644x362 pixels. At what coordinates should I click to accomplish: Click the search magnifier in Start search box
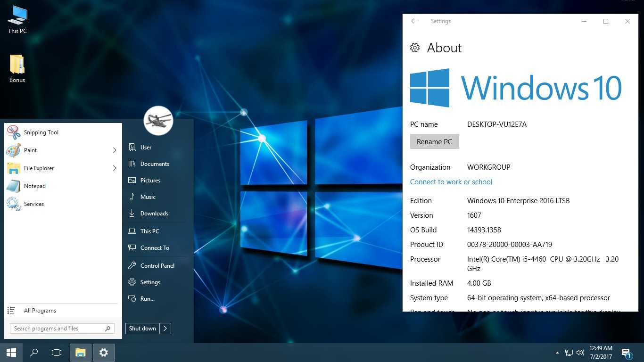[107, 329]
